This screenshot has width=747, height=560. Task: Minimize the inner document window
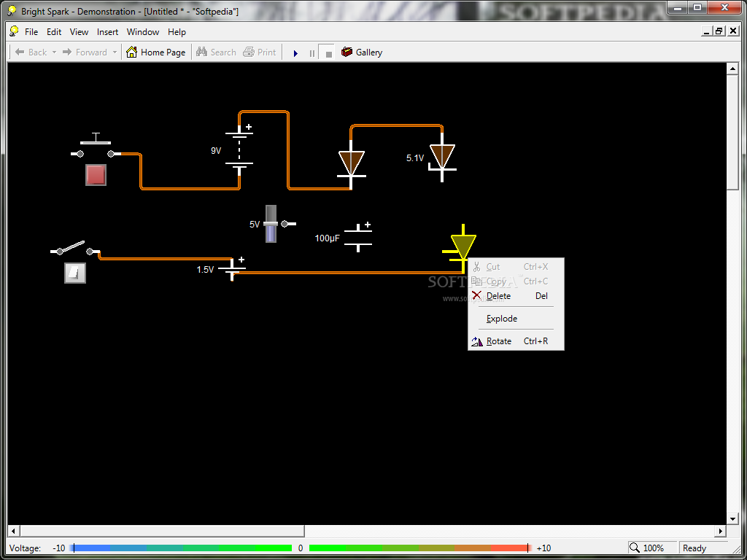708,31
